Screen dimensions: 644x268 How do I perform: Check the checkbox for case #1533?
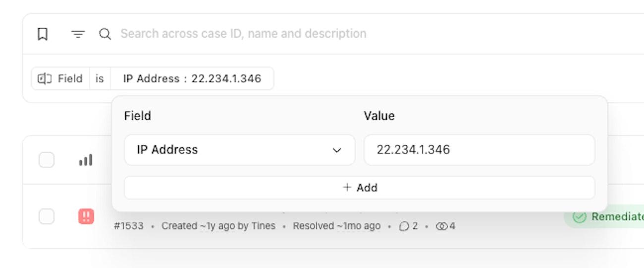[47, 216]
